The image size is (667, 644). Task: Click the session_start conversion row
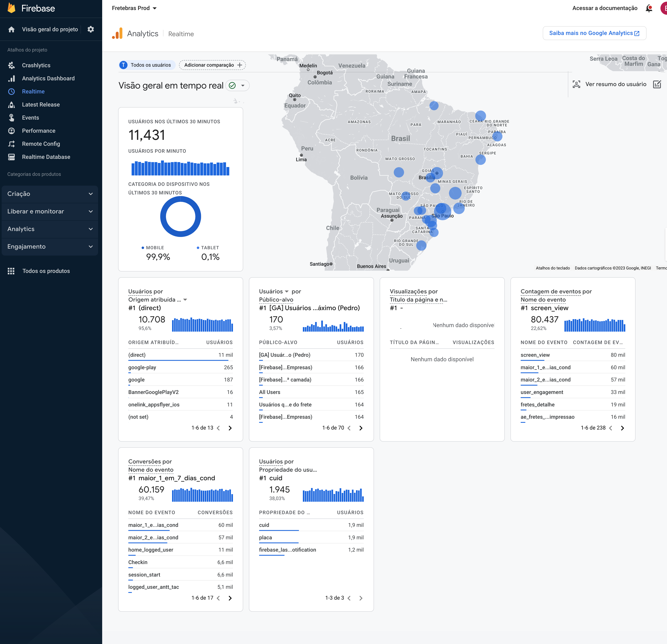tap(180, 574)
